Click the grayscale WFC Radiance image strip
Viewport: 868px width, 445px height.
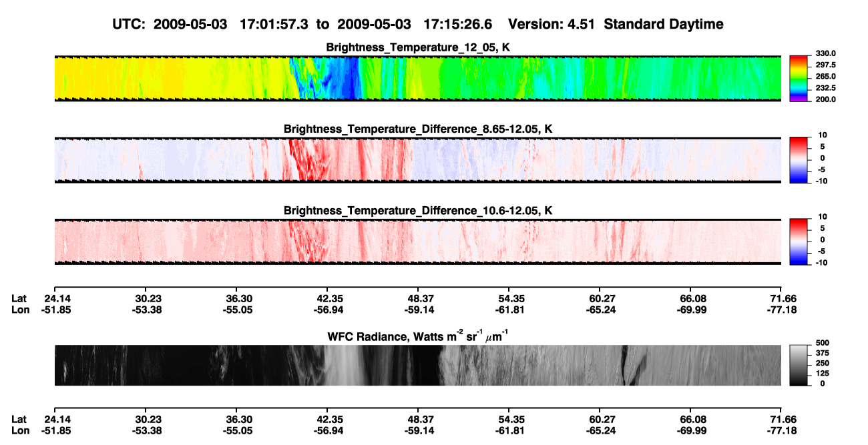417,365
